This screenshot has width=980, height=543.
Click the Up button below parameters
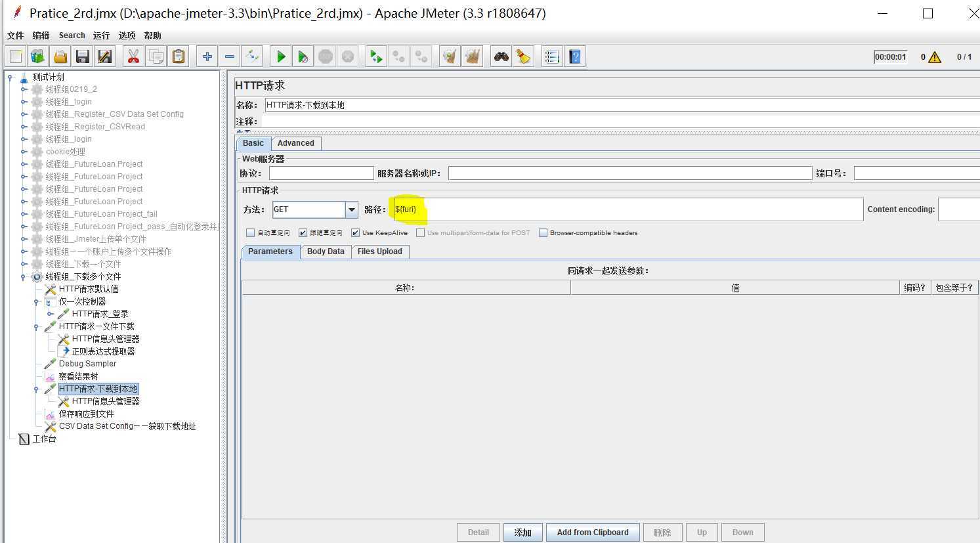coord(702,532)
